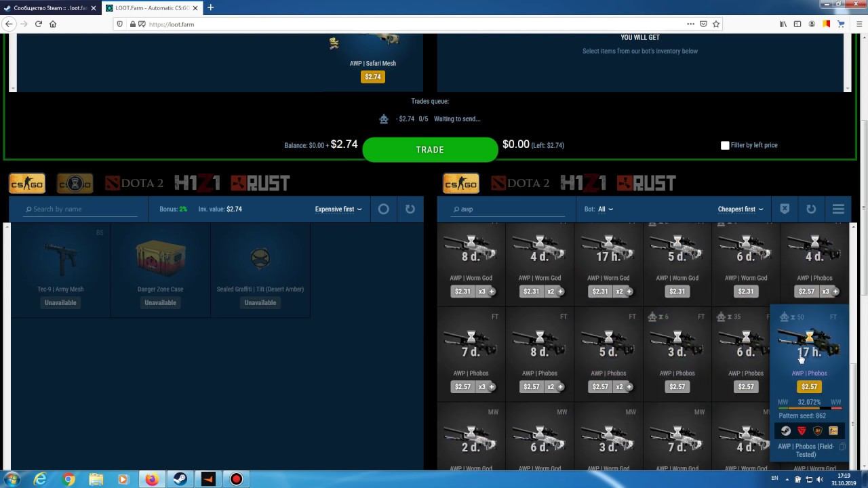This screenshot has width=868, height=488.
Task: Select the Tec-9 | Army Mesh item
Action: click(60, 270)
